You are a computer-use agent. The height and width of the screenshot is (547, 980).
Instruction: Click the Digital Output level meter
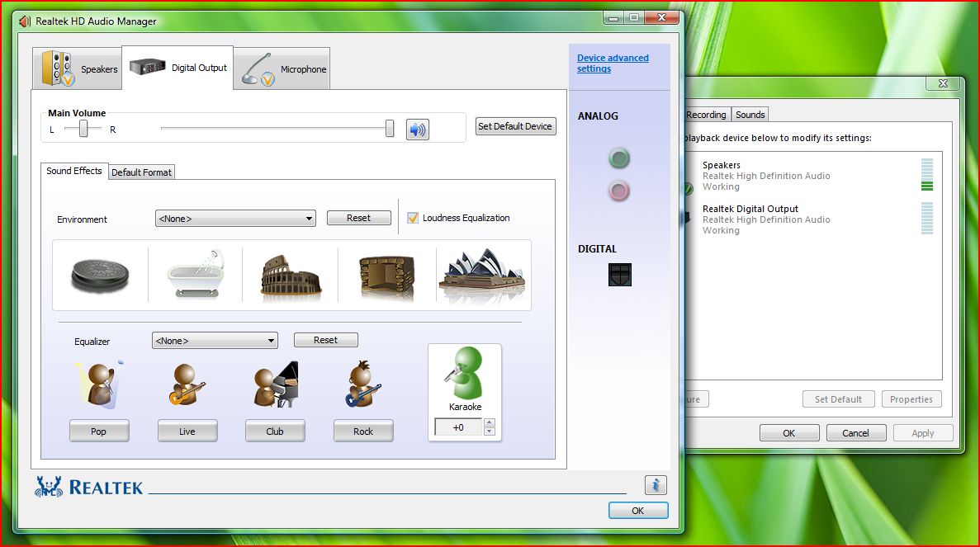click(x=927, y=219)
